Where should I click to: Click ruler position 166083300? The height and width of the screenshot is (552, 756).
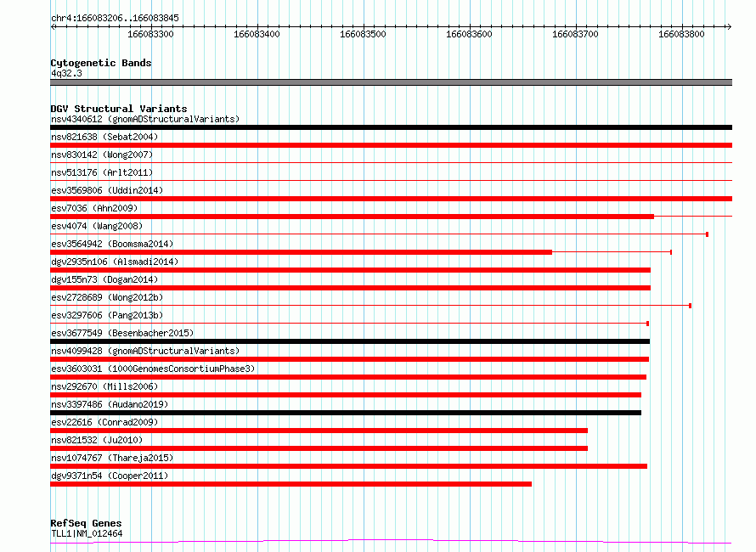click(x=150, y=34)
